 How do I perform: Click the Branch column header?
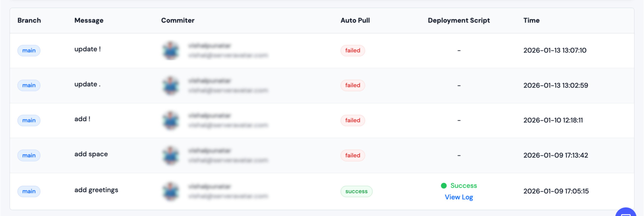pos(29,20)
